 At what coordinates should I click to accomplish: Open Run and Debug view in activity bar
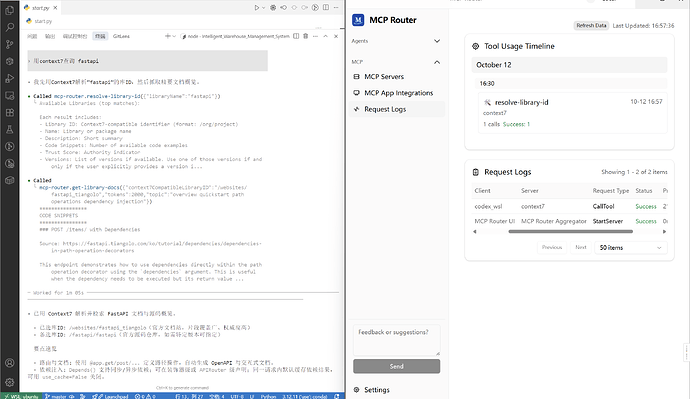[x=9, y=79]
